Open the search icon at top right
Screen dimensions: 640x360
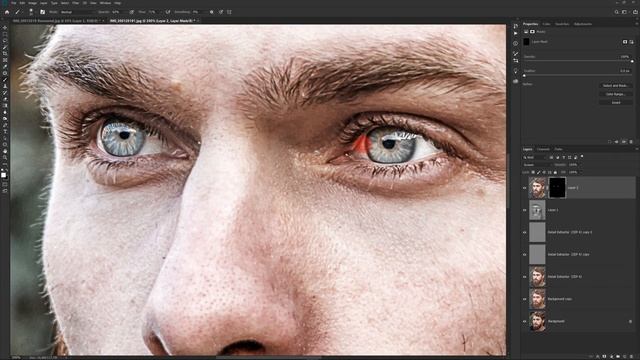[x=616, y=12]
